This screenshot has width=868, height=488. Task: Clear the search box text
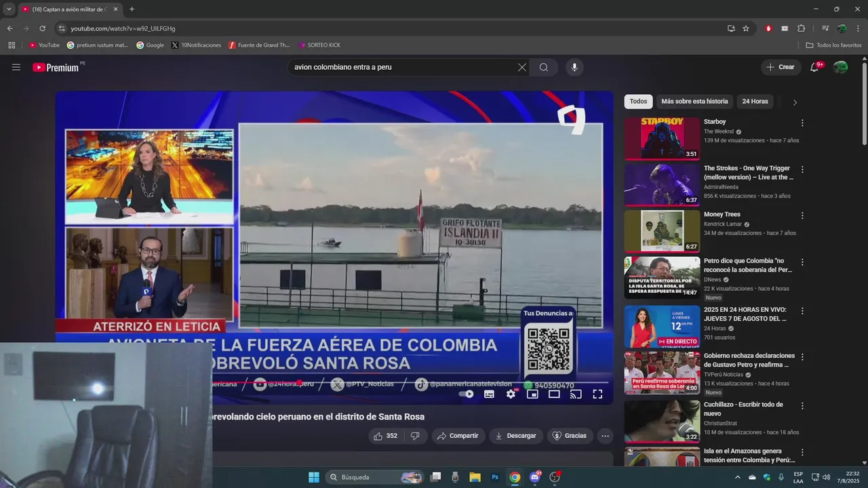click(x=521, y=67)
